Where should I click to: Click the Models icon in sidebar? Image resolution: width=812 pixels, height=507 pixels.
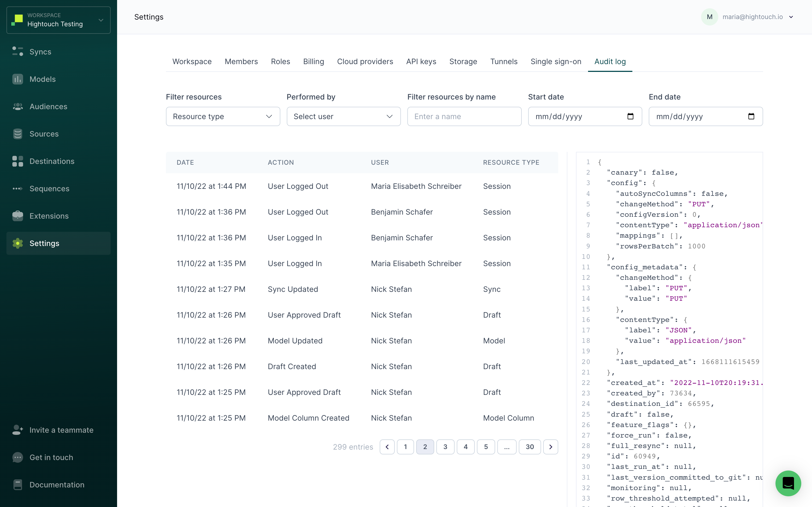point(18,79)
